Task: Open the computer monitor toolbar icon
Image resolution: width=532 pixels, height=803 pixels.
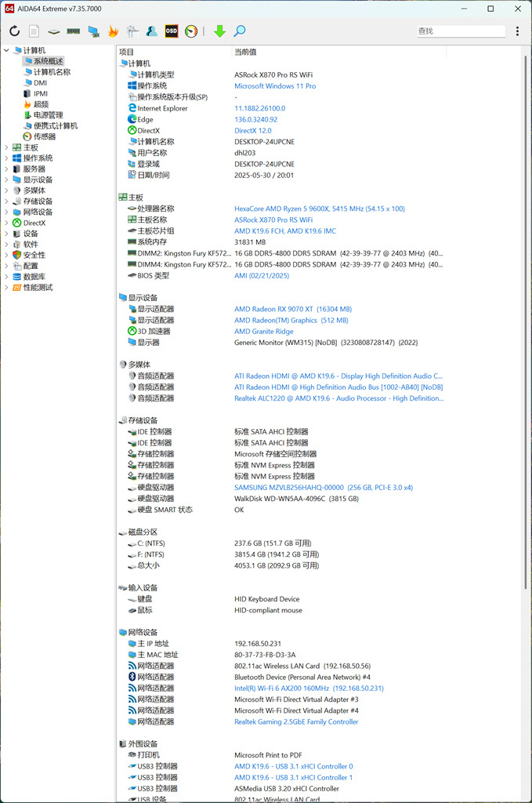Action: [x=93, y=31]
